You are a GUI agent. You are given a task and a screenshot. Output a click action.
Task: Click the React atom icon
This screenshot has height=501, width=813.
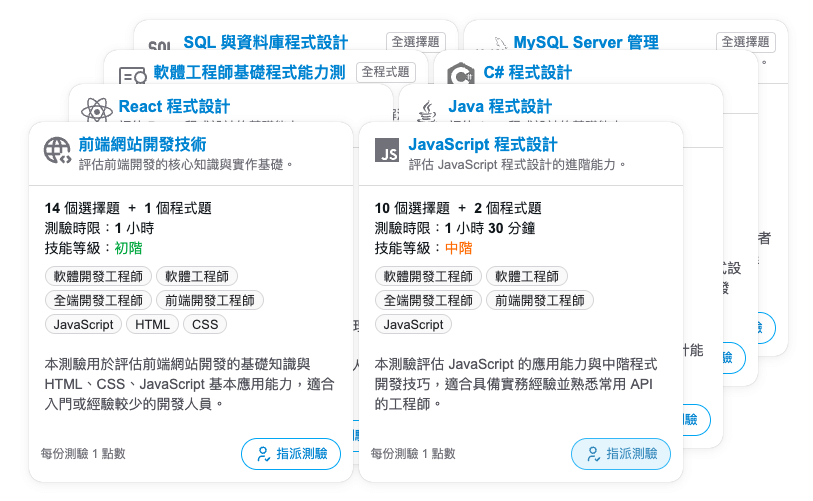point(96,110)
